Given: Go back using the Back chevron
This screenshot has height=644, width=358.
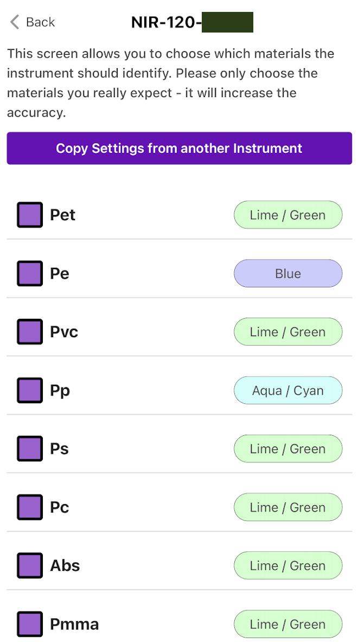Looking at the screenshot, I should pos(14,22).
